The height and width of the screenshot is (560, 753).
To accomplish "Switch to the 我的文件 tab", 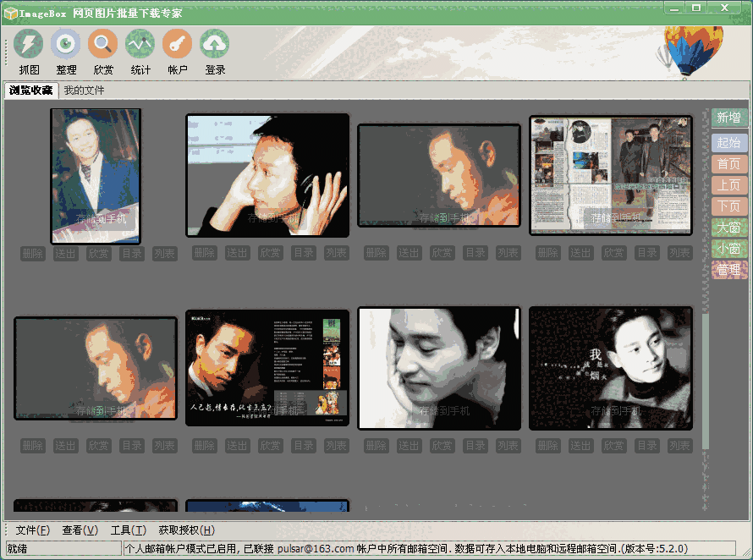I will [82, 90].
